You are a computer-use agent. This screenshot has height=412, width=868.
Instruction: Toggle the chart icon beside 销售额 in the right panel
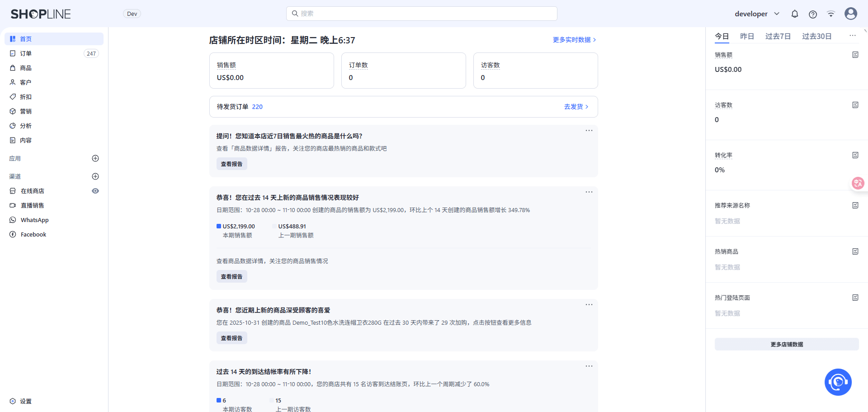[x=855, y=55]
